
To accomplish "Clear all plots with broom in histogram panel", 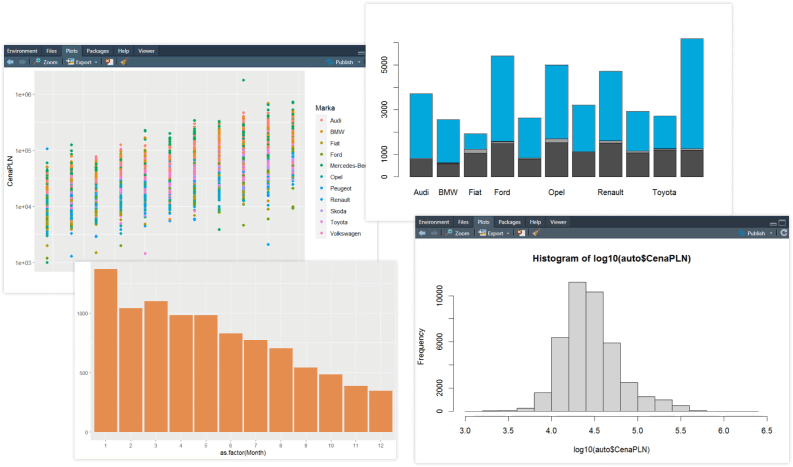I will 534,232.
